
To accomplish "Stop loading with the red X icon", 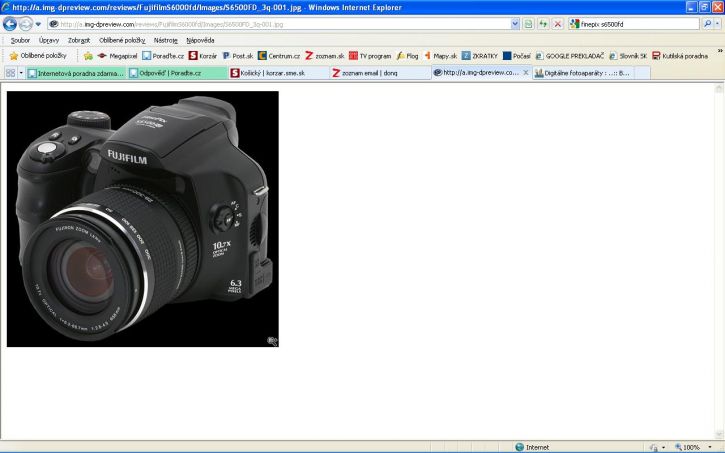I will [x=558, y=24].
